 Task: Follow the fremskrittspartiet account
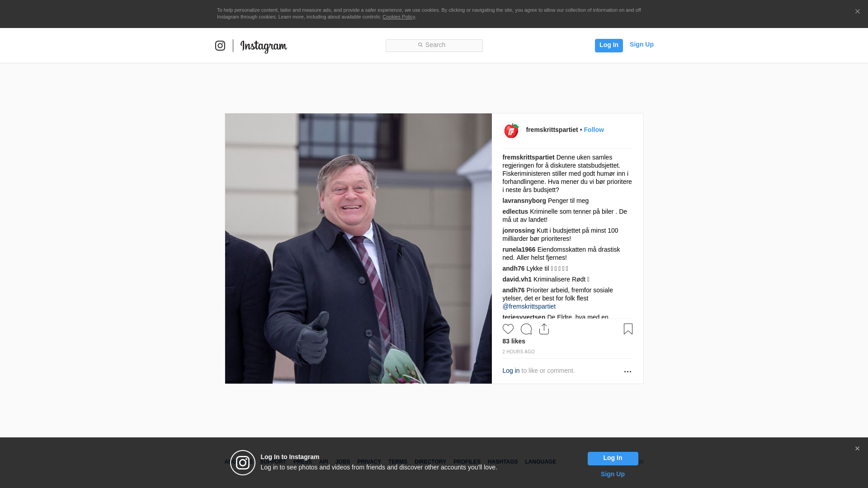click(x=594, y=130)
